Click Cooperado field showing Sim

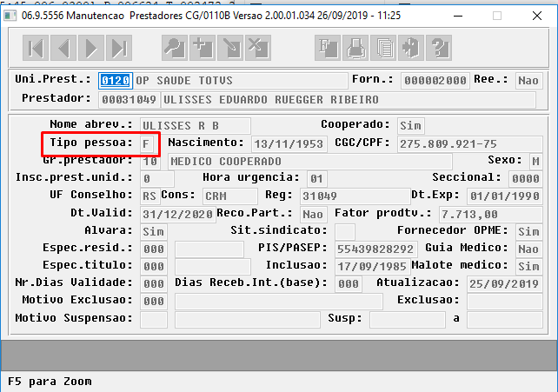(410, 126)
